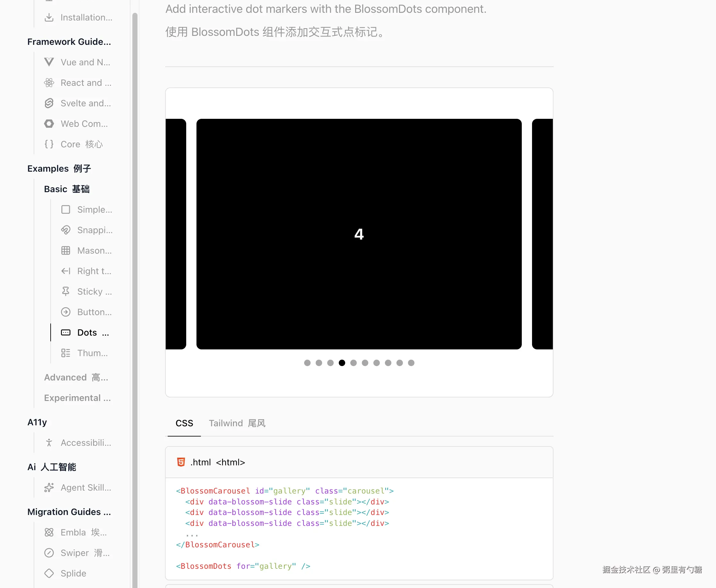Select the active fourth carousel dot
The image size is (716, 588).
(x=342, y=363)
